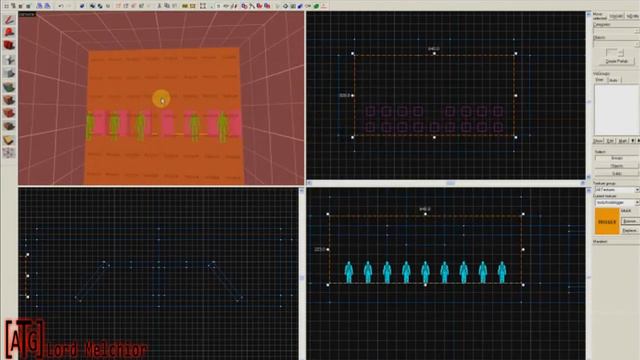The height and width of the screenshot is (360, 640).
Task: Click the VisGroups Mark button
Action: coord(622,140)
